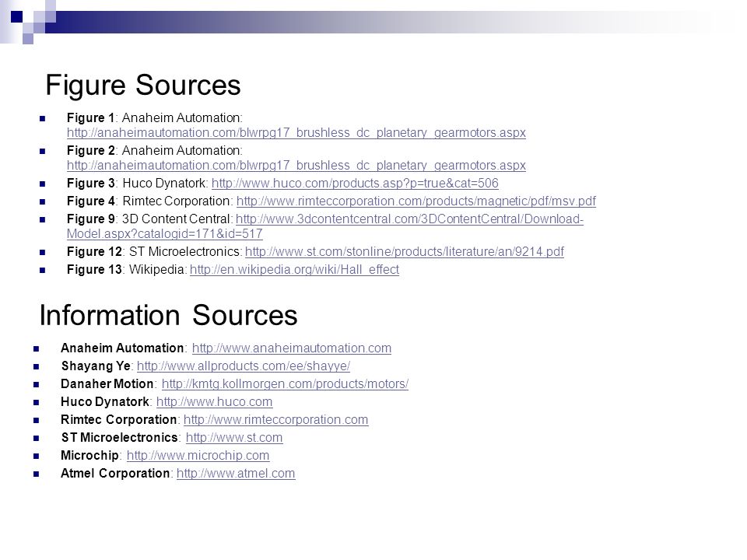Image resolution: width=747 pixels, height=560 pixels.
Task: Open the Danaher Motion kollmorgen motors link
Action: [285, 384]
